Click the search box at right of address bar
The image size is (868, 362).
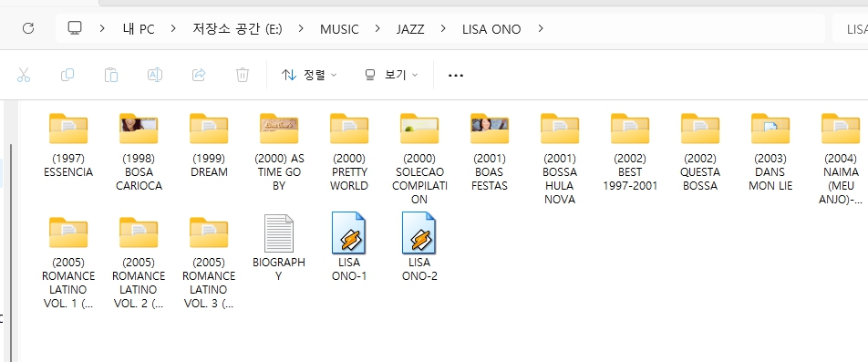pyautogui.click(x=851, y=29)
